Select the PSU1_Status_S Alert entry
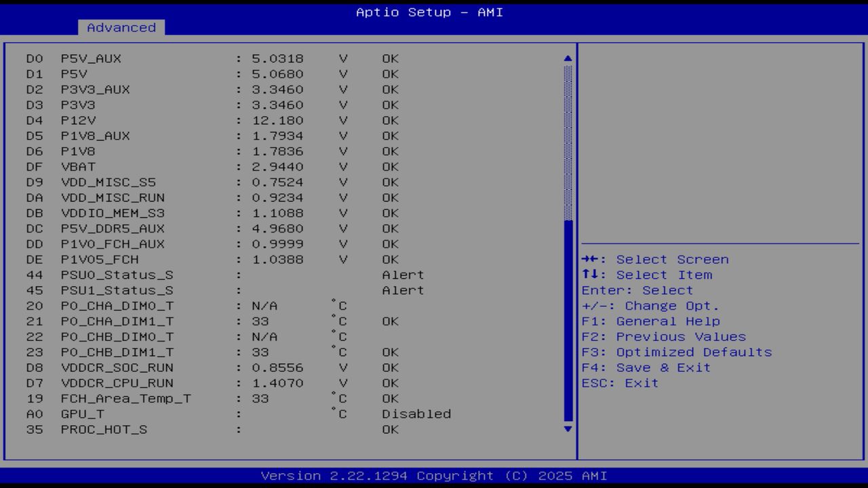 point(203,290)
